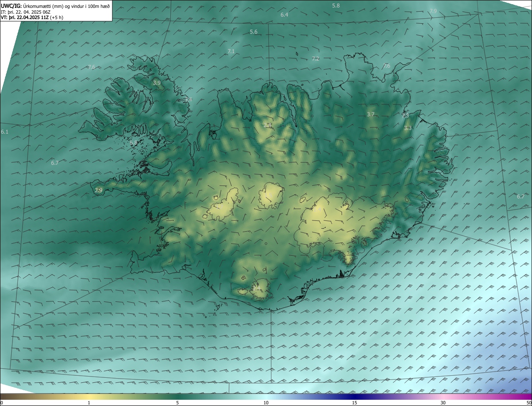532x406 pixels.
Task: Click the 1 tick on the color scale
Action: (89, 403)
